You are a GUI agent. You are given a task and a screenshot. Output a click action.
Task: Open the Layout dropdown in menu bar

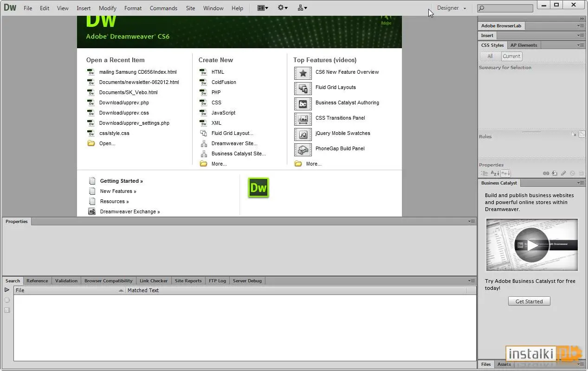(263, 8)
